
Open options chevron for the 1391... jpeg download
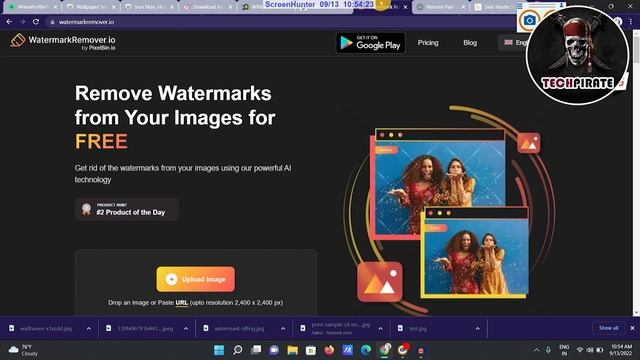coord(186,329)
